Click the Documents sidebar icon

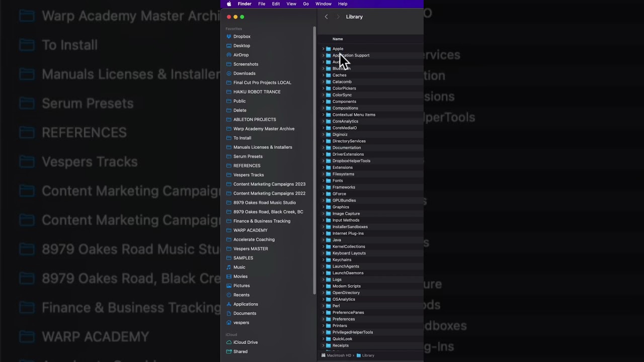229,313
